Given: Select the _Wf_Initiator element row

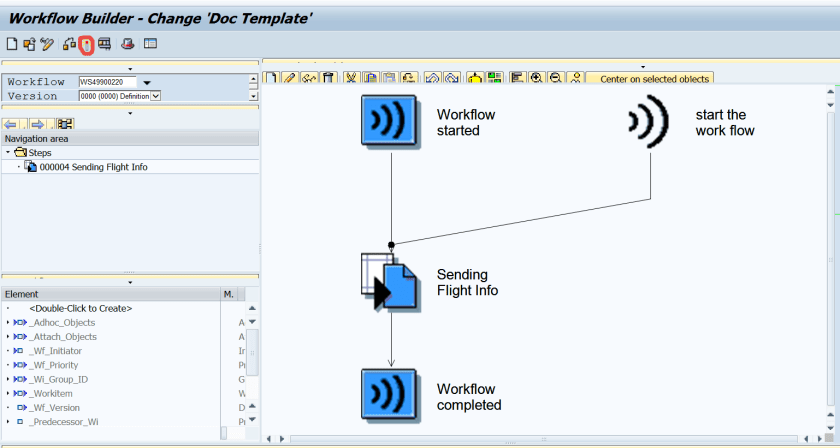Looking at the screenshot, I should pos(111,351).
